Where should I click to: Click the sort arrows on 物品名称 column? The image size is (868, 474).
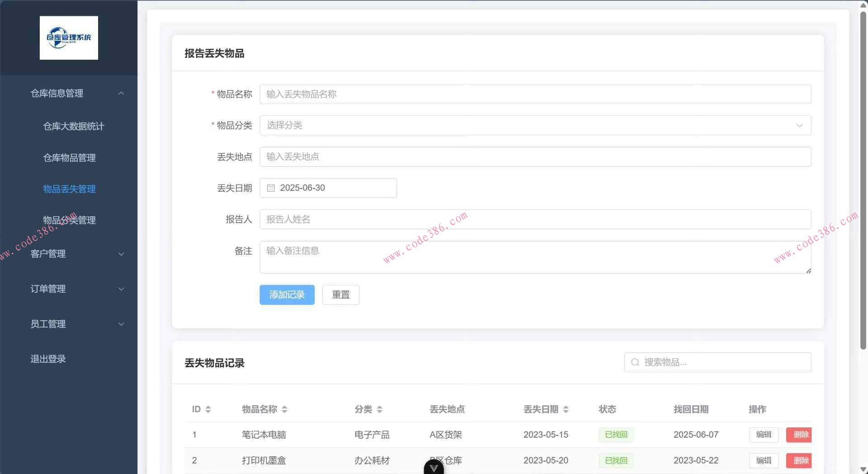point(285,409)
